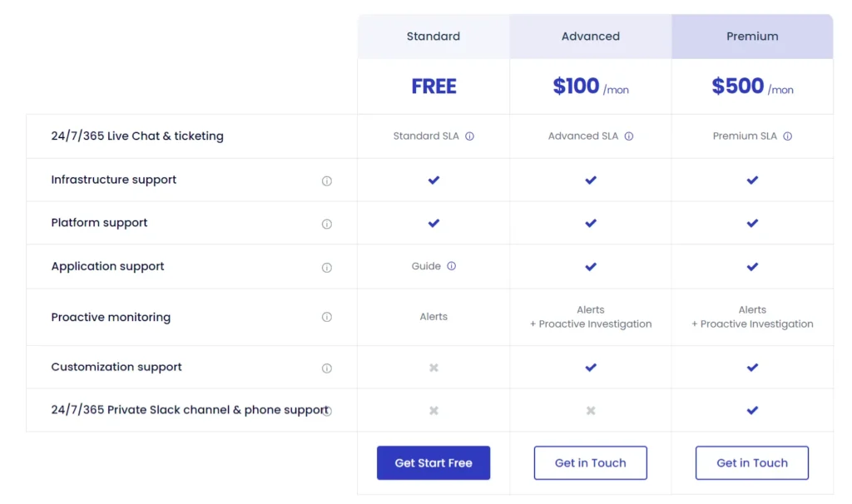Click the Guide info icon under Standard plan

point(450,266)
